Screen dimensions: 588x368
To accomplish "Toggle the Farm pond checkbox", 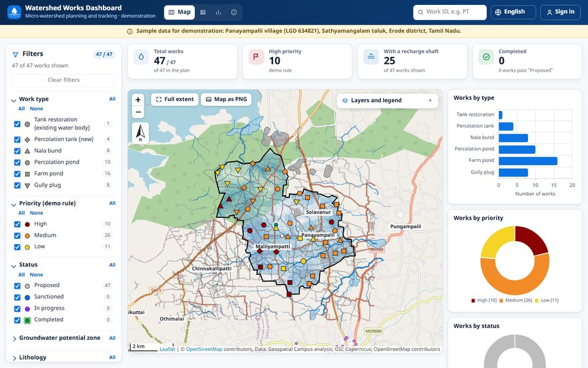I will (17, 174).
